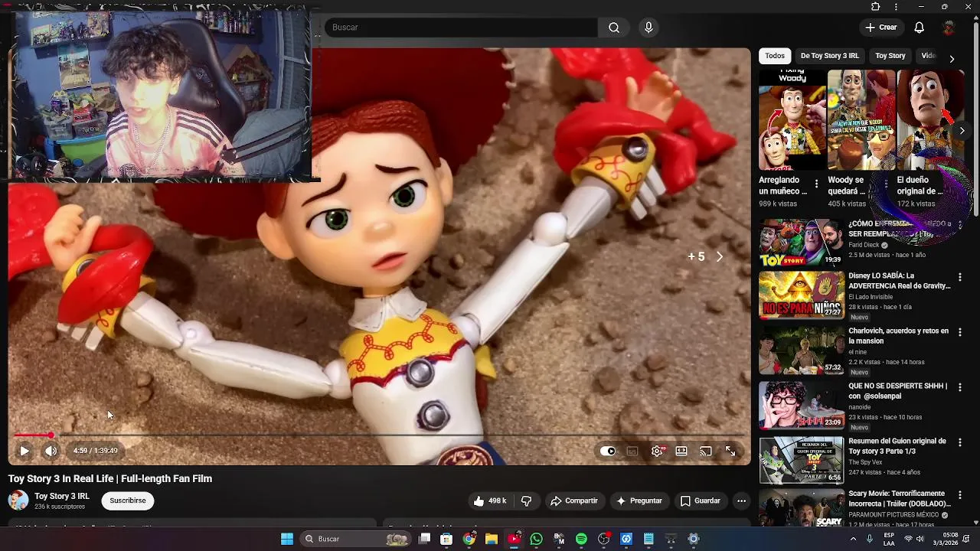
Task: Toggle subtitles button in the player
Action: click(632, 451)
